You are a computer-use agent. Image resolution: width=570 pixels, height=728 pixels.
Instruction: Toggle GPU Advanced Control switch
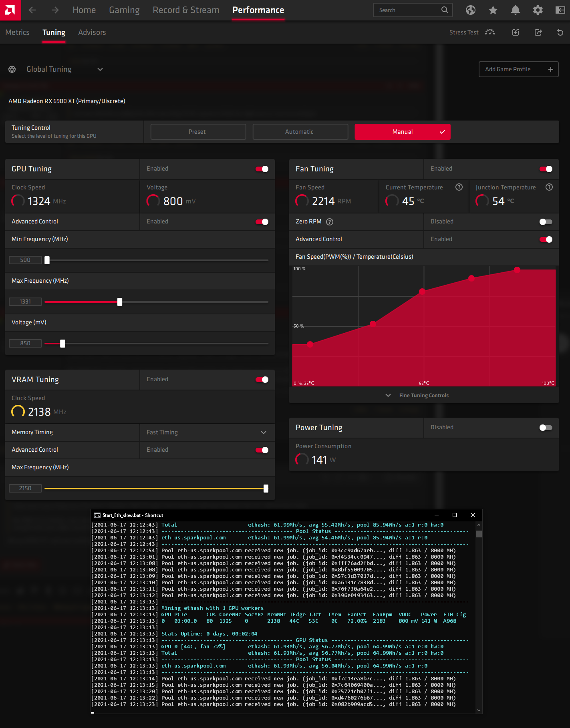262,222
